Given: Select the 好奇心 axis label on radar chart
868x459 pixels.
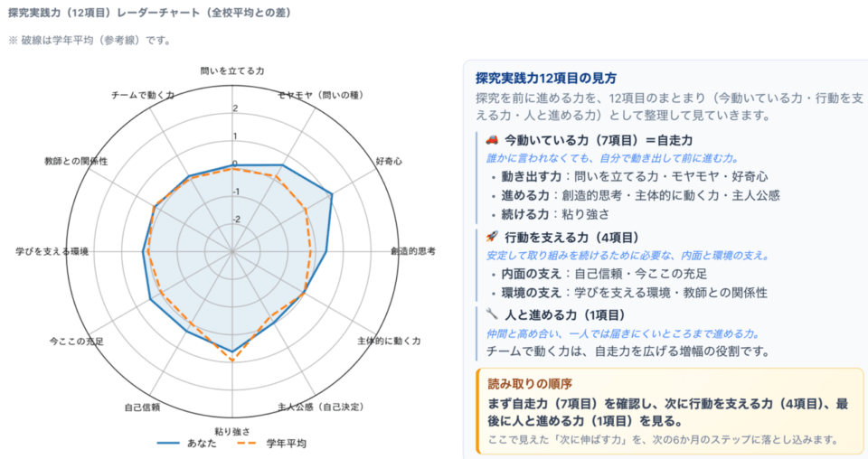Looking at the screenshot, I should click(388, 161).
